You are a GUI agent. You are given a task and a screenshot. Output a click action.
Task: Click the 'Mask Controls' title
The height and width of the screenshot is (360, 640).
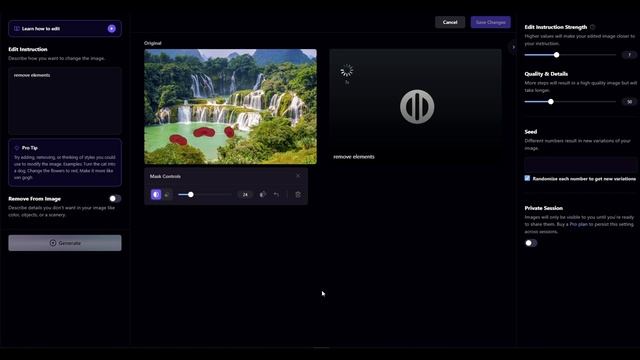click(x=165, y=176)
